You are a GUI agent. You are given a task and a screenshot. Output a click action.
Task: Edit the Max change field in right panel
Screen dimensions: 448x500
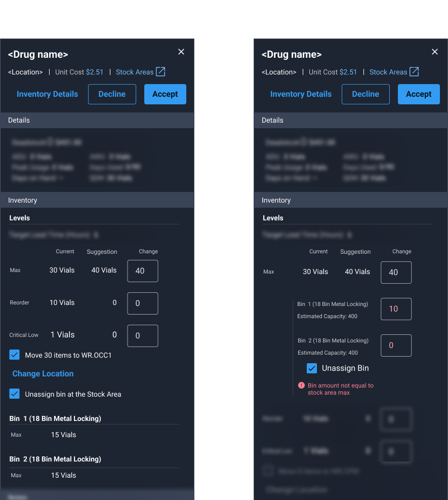click(396, 273)
